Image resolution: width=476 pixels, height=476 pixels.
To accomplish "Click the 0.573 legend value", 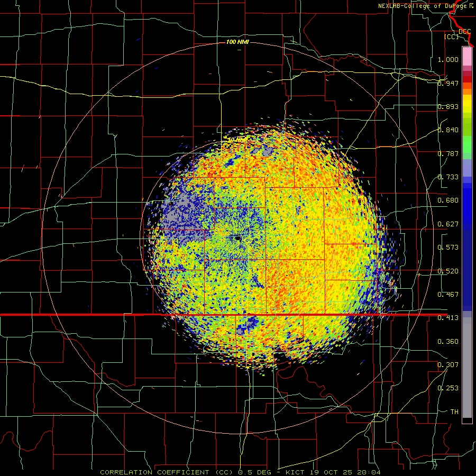I will 448,248.
